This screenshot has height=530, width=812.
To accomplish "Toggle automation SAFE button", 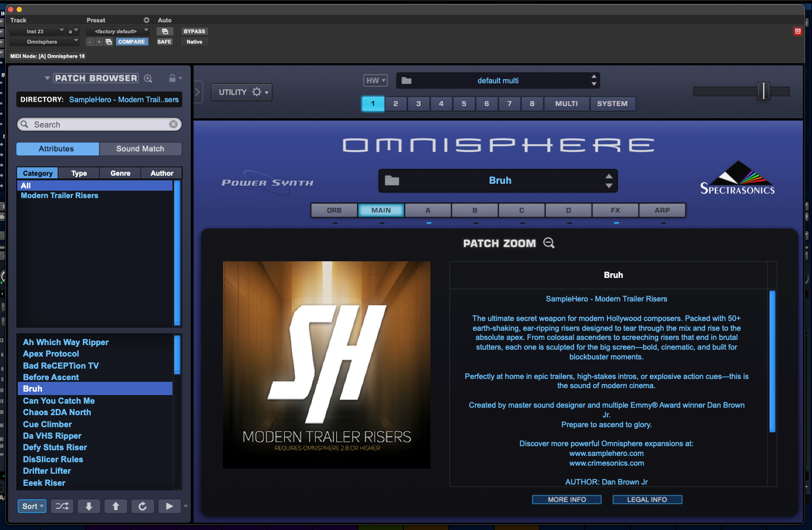I will pos(164,42).
